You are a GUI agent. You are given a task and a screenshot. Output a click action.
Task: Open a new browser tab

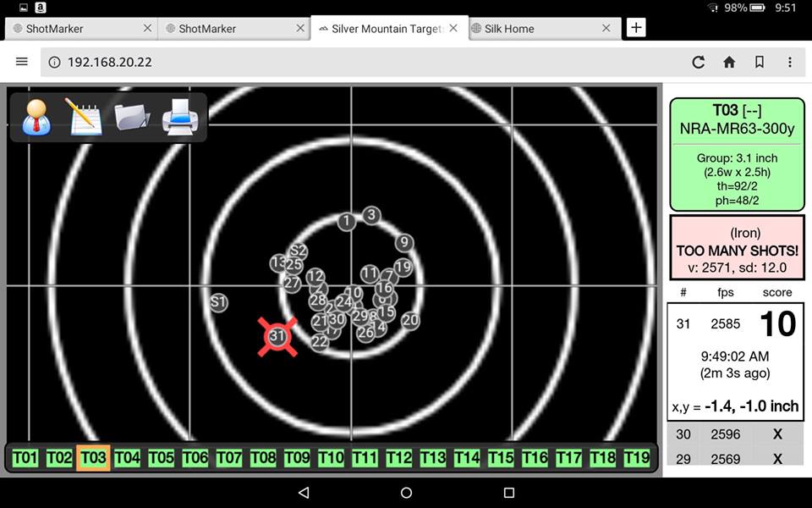click(636, 27)
